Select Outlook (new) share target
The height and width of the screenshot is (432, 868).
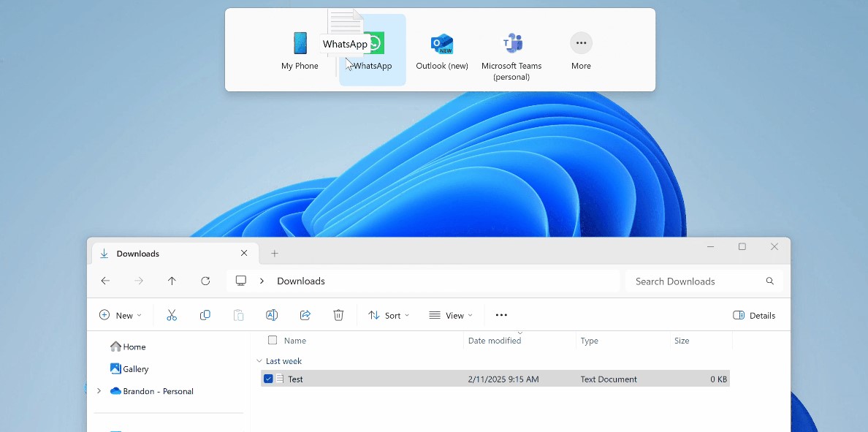(442, 51)
